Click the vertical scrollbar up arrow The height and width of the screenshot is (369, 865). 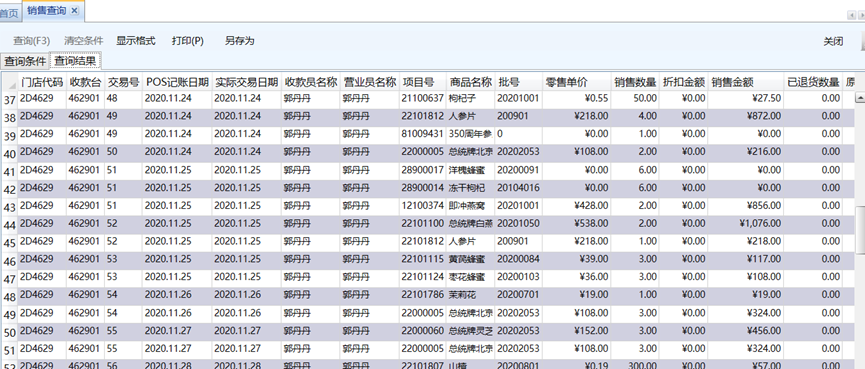click(859, 98)
